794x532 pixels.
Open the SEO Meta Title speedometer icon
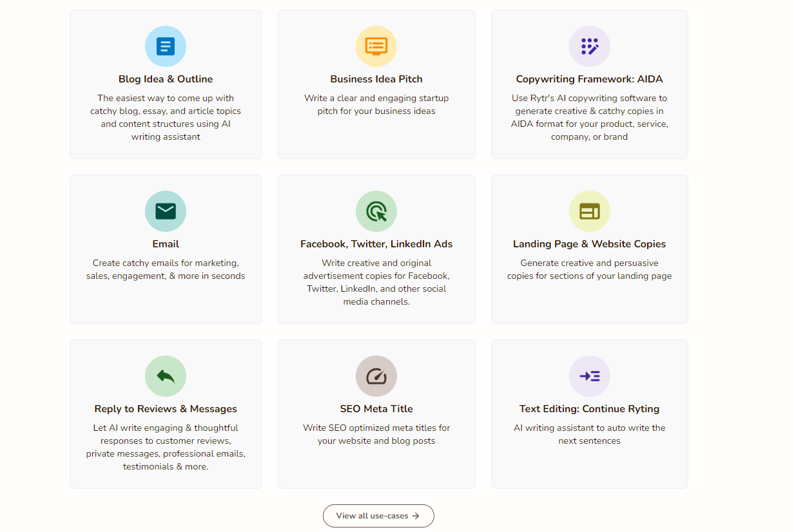pyautogui.click(x=376, y=376)
